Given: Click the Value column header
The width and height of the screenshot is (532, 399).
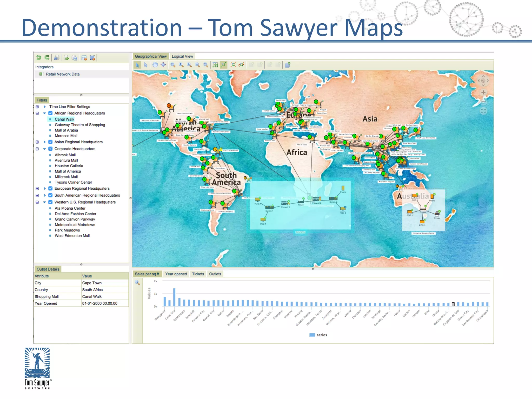Looking at the screenshot, I should click(105, 276).
